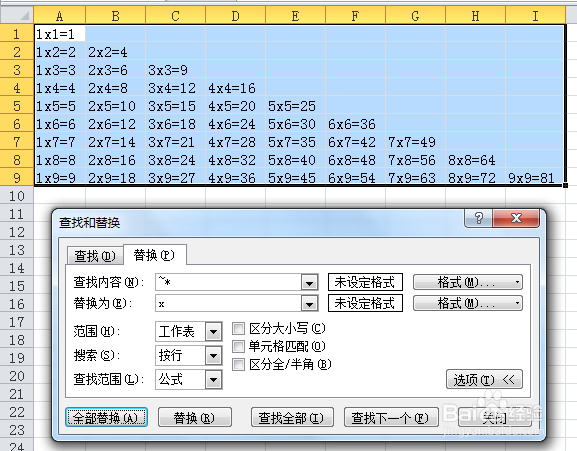577x451 pixels.
Task: Enable the 区分大小写 checkbox
Action: 238,328
